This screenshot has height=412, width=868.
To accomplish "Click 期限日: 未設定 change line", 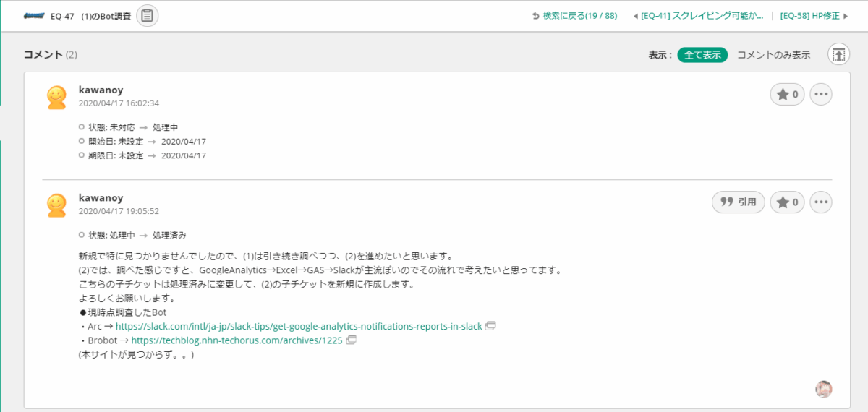I will 142,155.
